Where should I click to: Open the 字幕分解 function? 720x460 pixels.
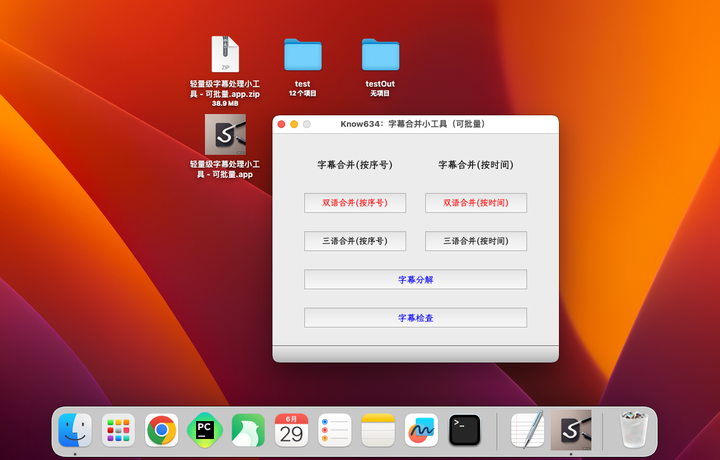point(416,280)
